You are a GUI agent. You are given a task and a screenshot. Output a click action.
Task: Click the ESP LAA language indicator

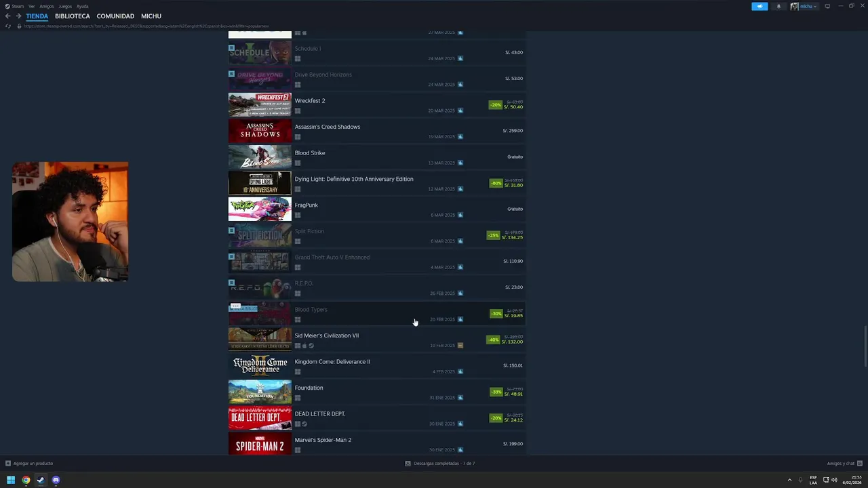813,480
